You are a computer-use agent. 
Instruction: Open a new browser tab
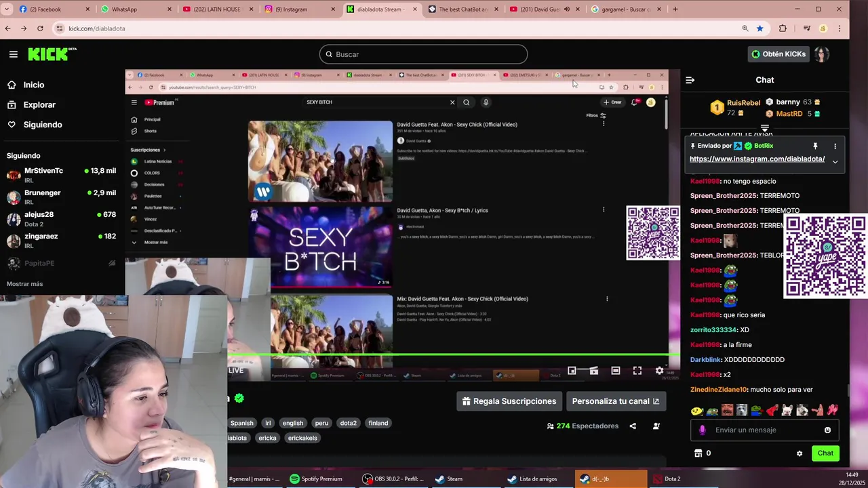click(x=675, y=9)
